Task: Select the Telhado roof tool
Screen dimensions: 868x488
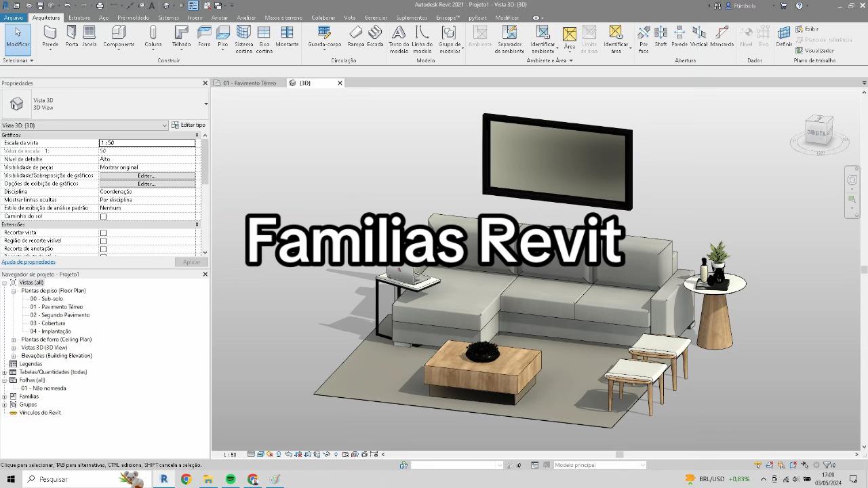Action: click(x=181, y=37)
